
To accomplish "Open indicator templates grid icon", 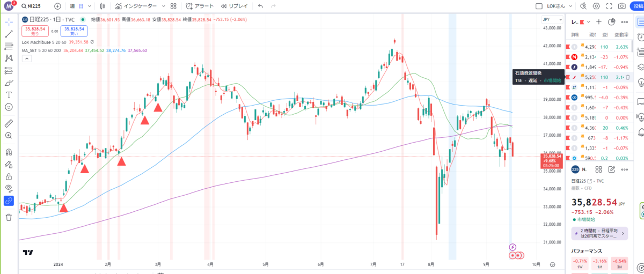I will [173, 6].
